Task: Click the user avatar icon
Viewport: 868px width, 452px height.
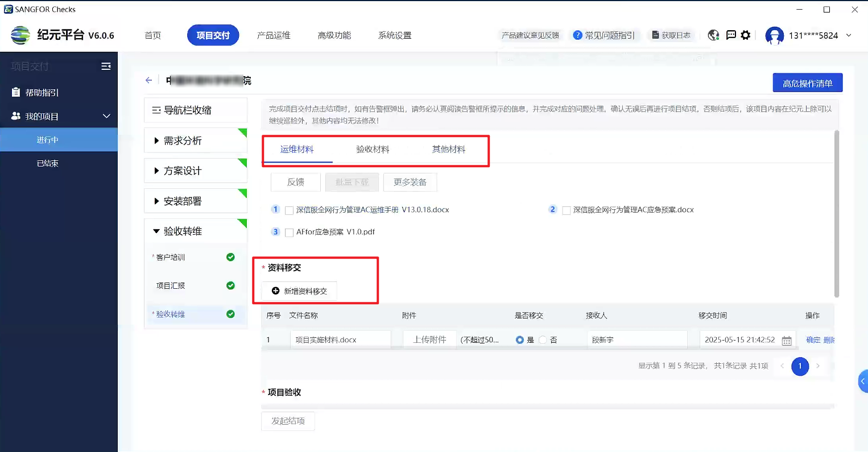Action: 774,35
